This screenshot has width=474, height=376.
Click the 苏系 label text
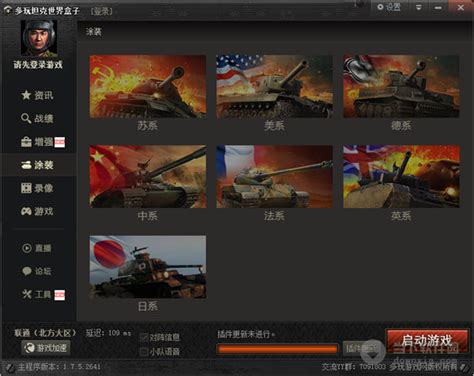coord(148,126)
